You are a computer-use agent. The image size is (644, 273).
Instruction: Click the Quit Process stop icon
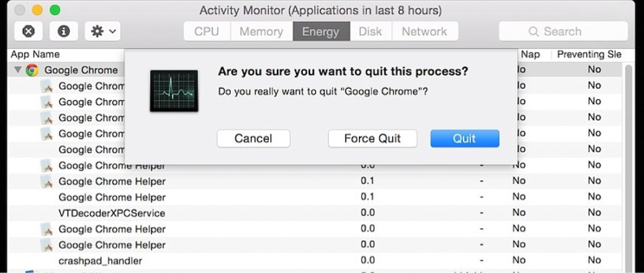(x=28, y=31)
